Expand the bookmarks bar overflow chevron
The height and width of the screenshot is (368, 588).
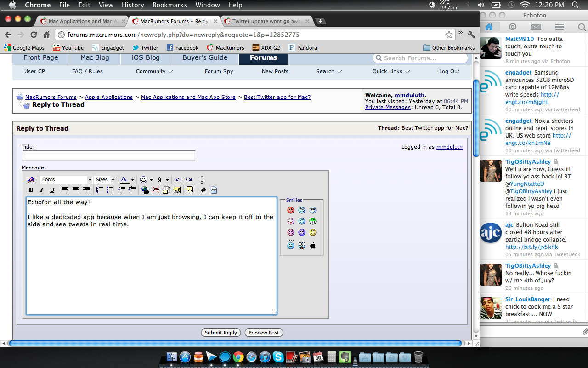(x=461, y=34)
